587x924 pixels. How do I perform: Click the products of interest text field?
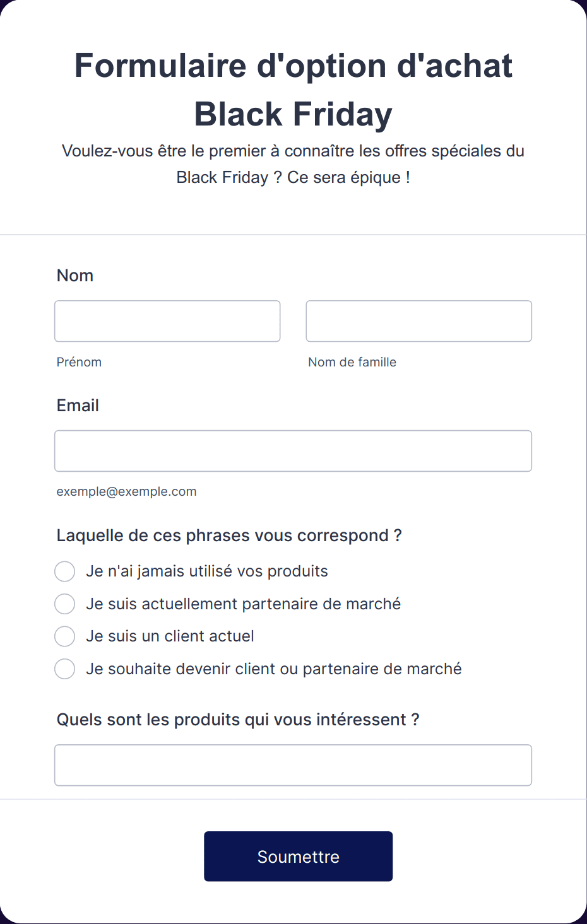pyautogui.click(x=293, y=765)
